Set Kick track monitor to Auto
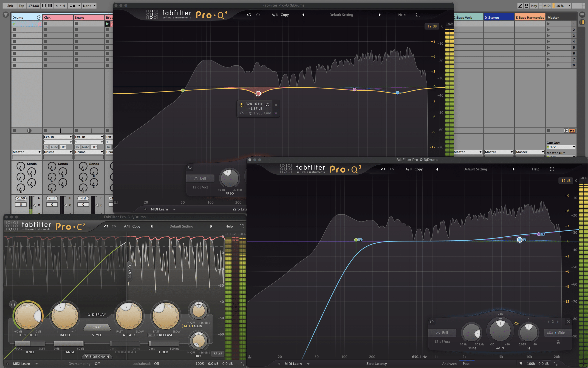588x368 pixels. (54, 147)
